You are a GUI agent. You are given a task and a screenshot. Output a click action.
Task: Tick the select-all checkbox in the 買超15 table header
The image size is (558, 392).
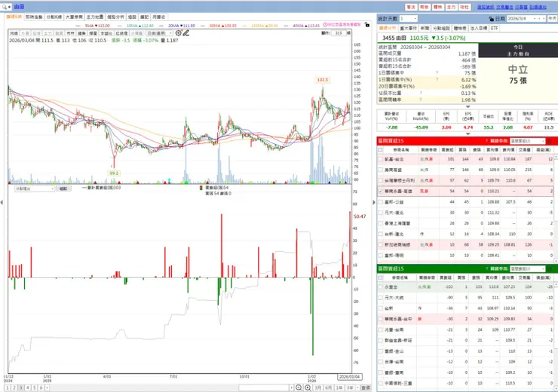tap(381, 150)
